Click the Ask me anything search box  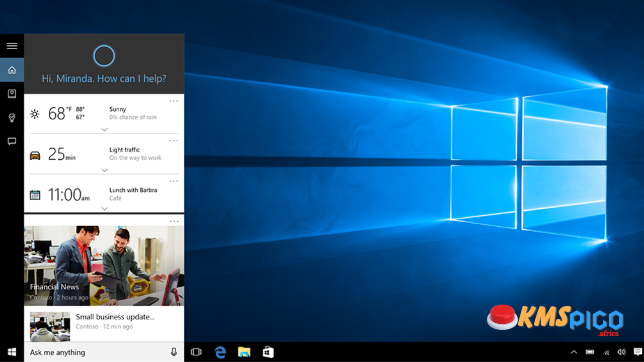[x=104, y=352]
